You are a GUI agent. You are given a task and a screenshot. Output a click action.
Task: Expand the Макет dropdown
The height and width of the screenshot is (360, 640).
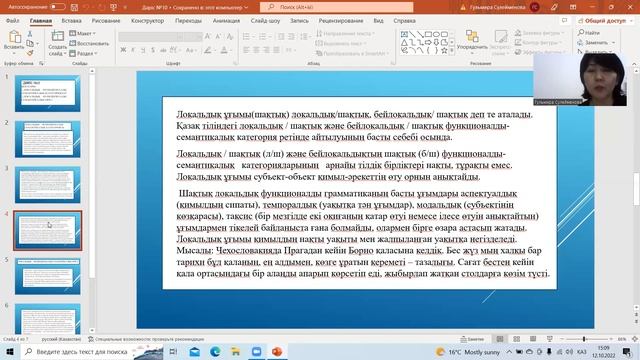click(x=82, y=33)
